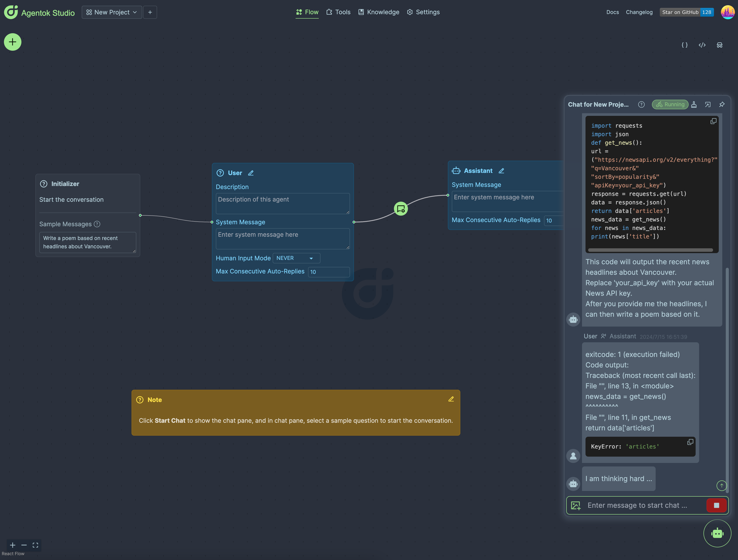Open the JSON braces view icon
The image size is (738, 560).
pos(684,45)
